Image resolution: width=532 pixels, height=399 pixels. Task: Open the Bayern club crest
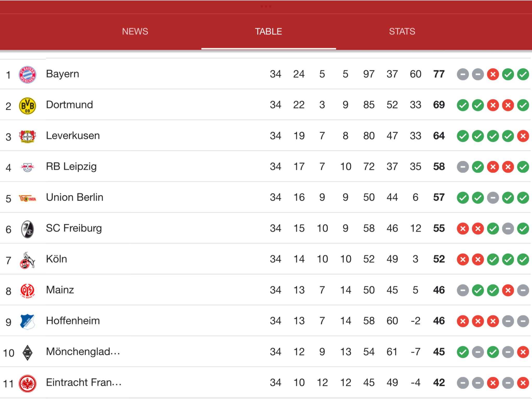[27, 75]
